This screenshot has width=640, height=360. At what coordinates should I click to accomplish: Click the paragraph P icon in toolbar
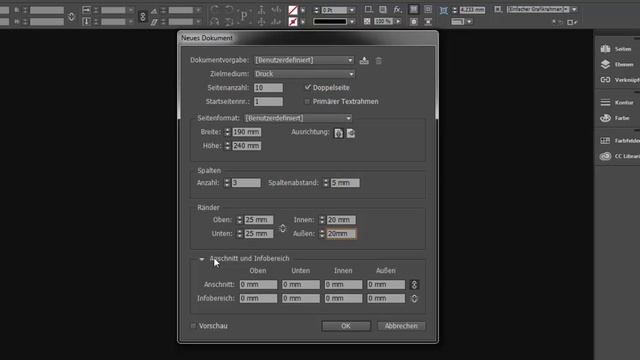[244, 16]
